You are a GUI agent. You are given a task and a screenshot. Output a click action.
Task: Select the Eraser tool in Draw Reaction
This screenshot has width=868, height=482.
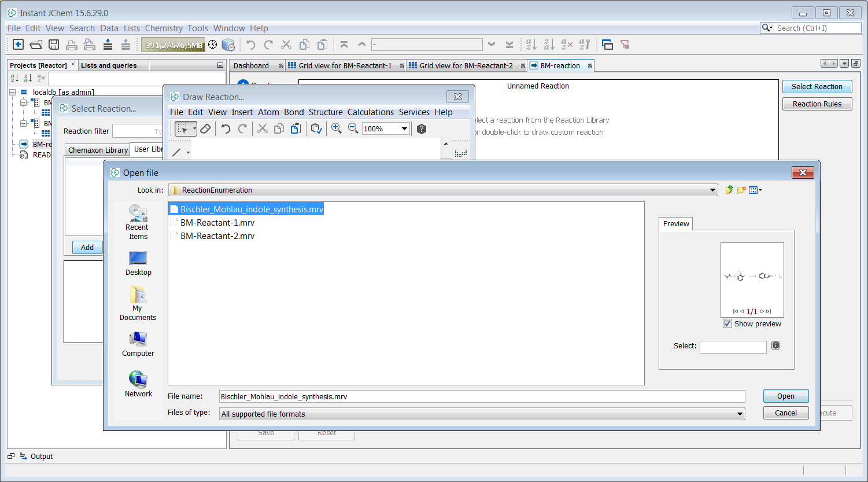click(x=205, y=128)
